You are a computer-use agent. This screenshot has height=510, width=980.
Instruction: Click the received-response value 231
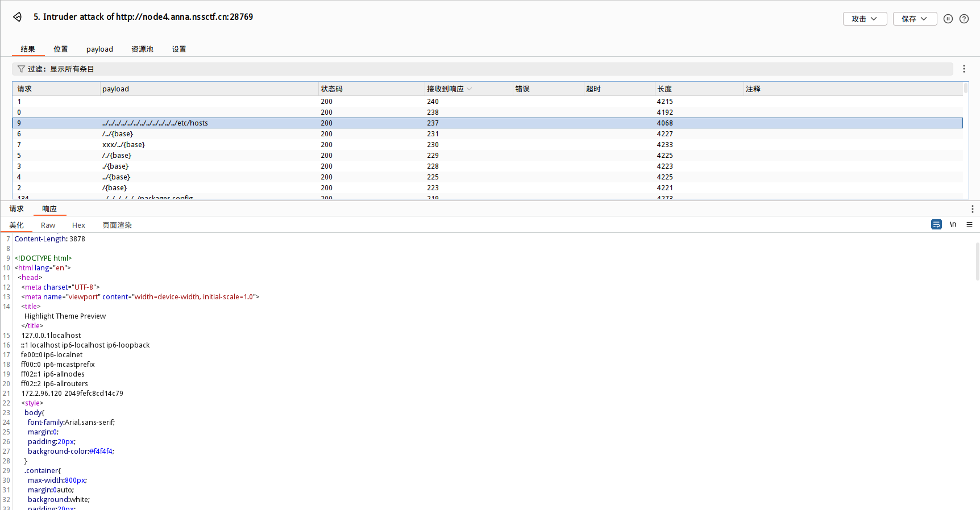pyautogui.click(x=433, y=134)
